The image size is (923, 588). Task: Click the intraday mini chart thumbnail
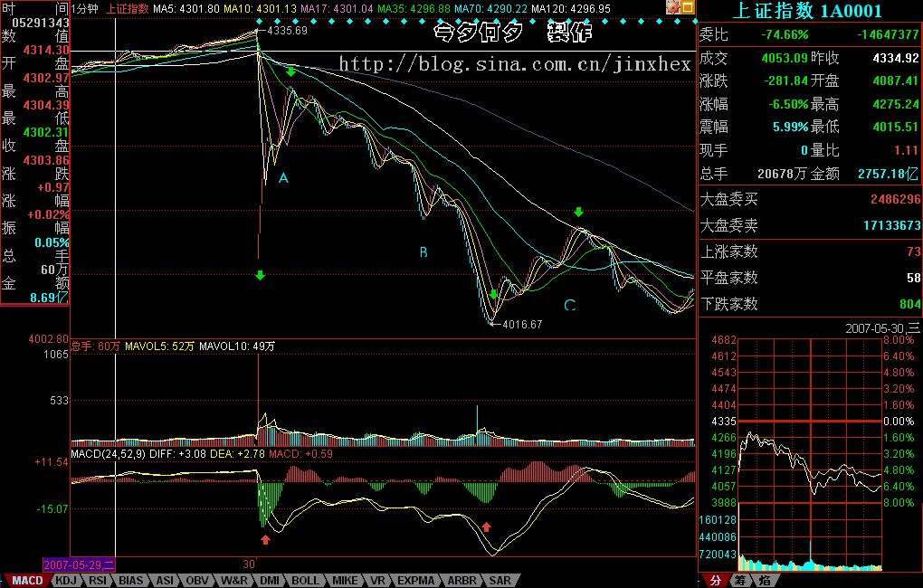[x=810, y=452]
